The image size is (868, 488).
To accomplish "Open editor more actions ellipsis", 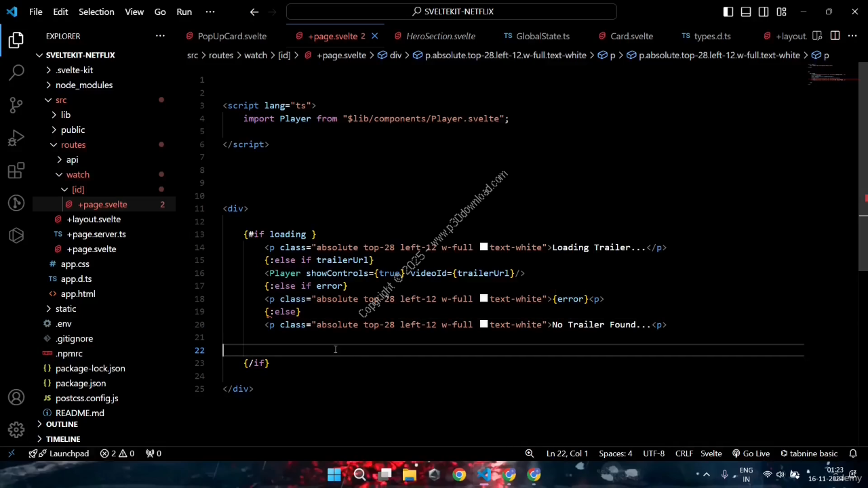I will [x=852, y=36].
